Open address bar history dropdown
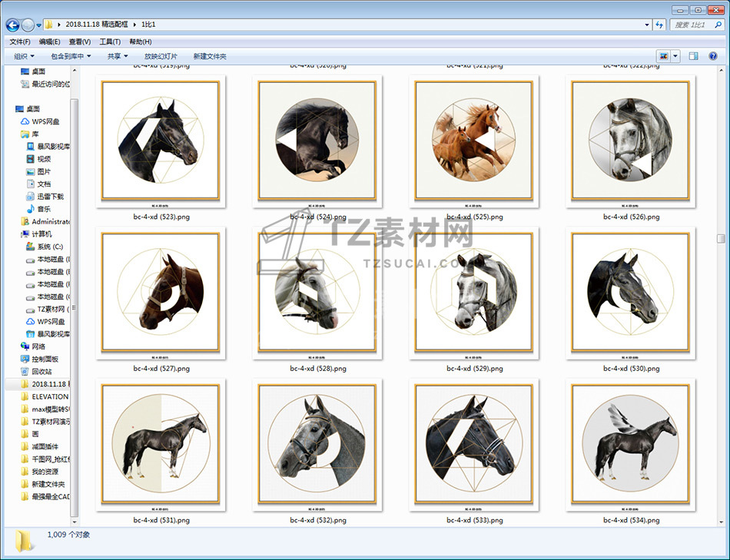730x560 pixels. click(647, 25)
